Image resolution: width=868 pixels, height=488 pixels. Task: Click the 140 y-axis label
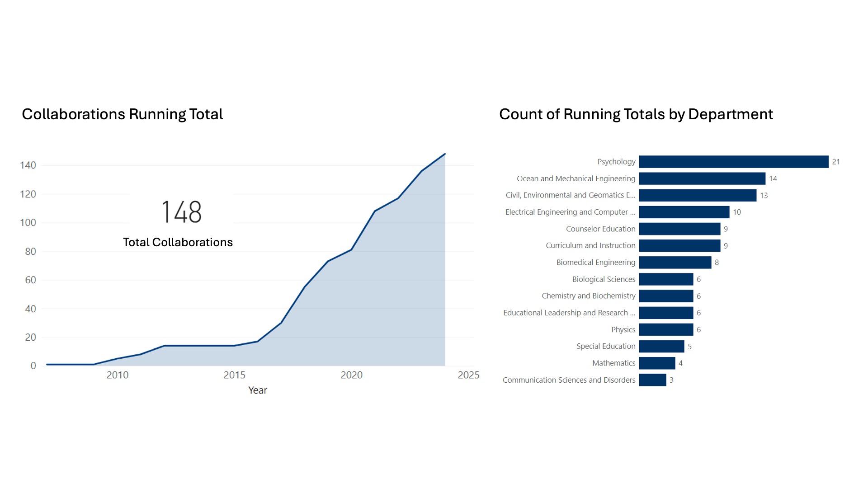tap(28, 165)
